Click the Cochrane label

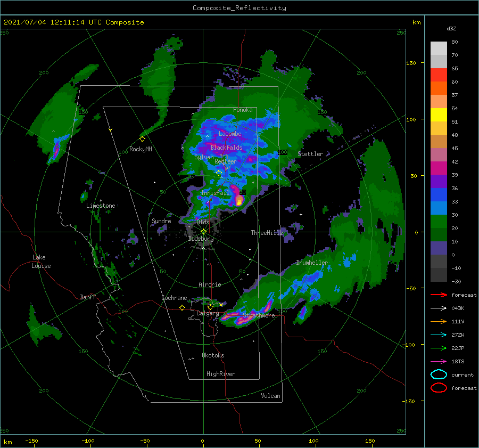point(174,298)
